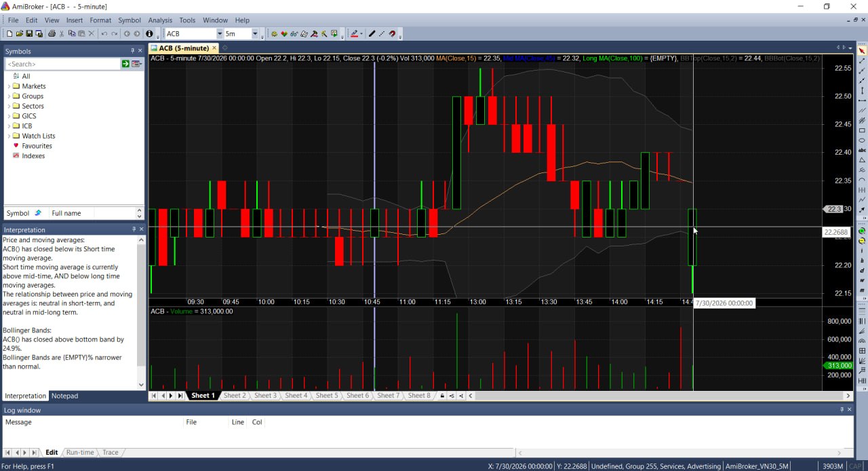The width and height of the screenshot is (868, 471).
Task: Expand the Sectors tree folder
Action: [9, 106]
